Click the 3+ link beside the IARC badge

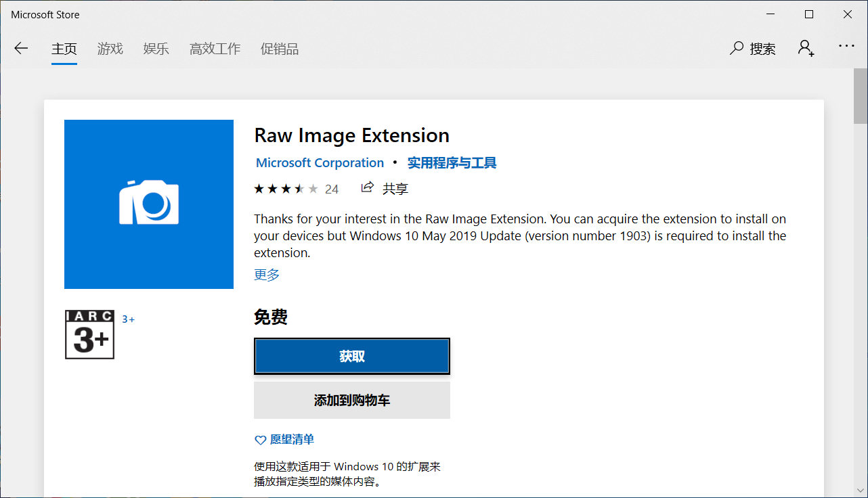pyautogui.click(x=129, y=318)
